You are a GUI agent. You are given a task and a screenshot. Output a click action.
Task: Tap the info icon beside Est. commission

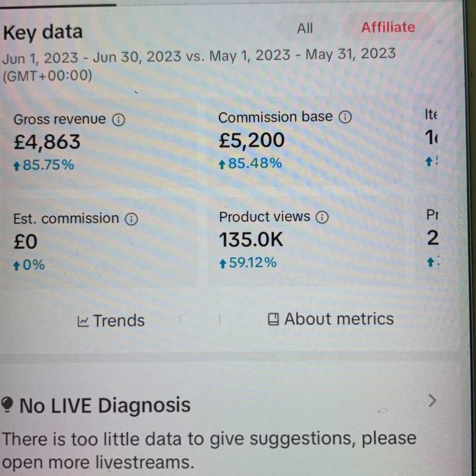132,219
